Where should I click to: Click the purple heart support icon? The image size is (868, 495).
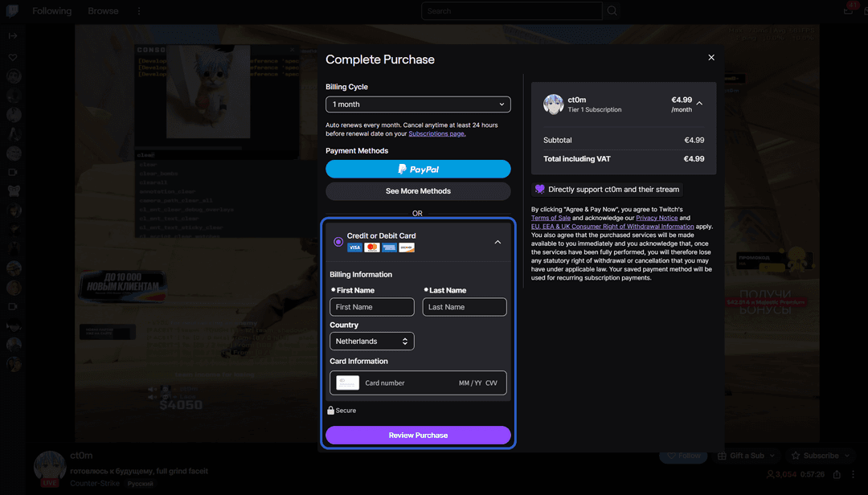pyautogui.click(x=540, y=190)
